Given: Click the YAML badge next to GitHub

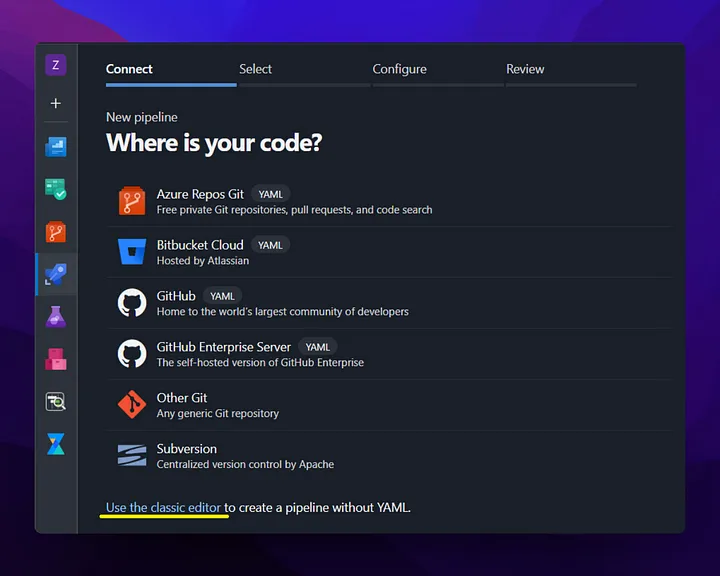Looking at the screenshot, I should click(222, 296).
